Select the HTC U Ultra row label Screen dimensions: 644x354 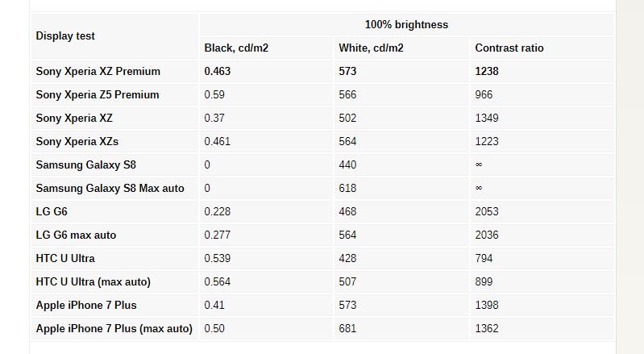coord(65,259)
